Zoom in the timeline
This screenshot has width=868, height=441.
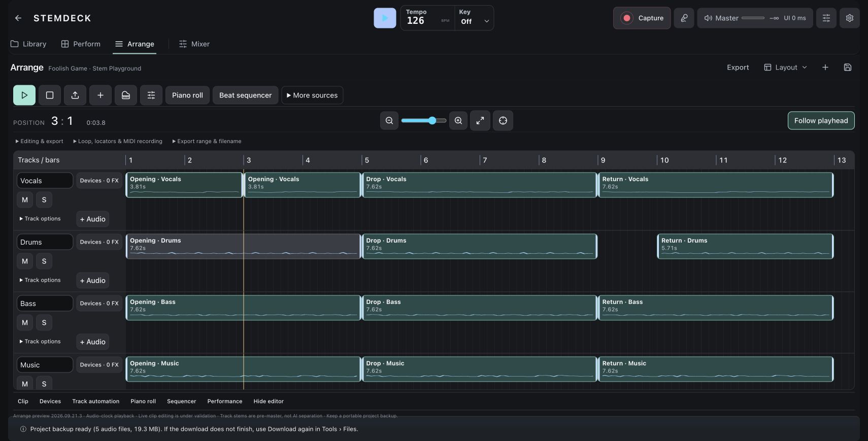click(x=458, y=121)
